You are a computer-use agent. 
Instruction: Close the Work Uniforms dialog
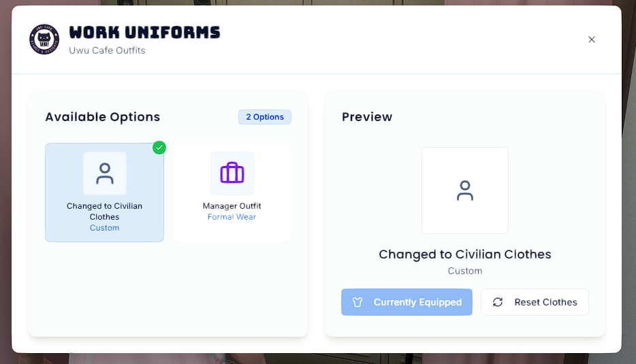591,39
